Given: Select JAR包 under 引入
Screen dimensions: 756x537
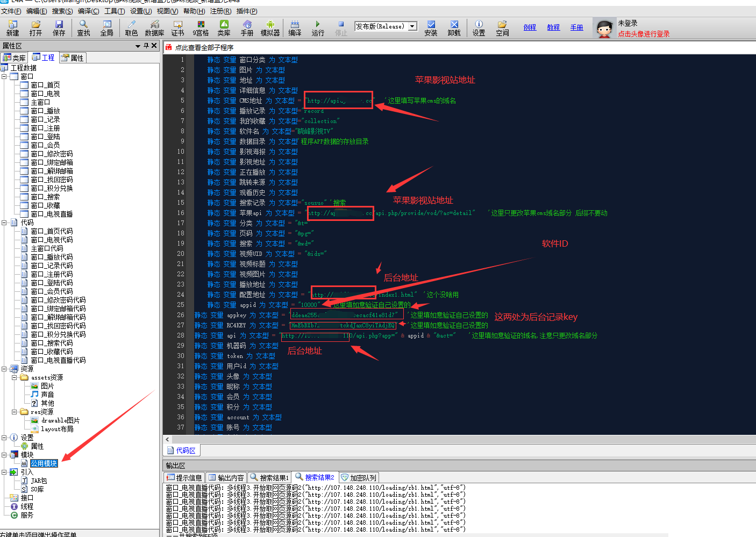Looking at the screenshot, I should (39, 481).
